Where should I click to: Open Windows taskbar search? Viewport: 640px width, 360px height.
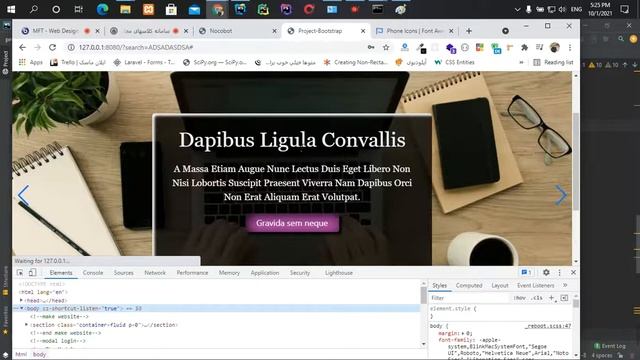[33, 9]
